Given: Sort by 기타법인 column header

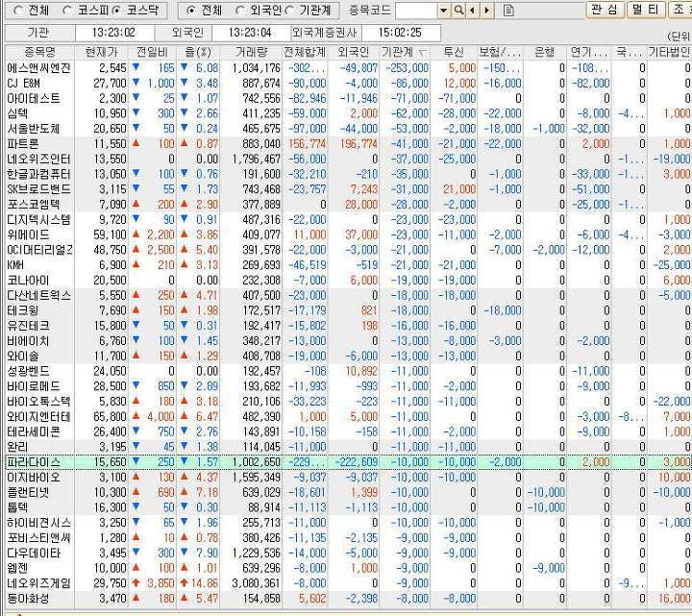Looking at the screenshot, I should pyautogui.click(x=669, y=52).
